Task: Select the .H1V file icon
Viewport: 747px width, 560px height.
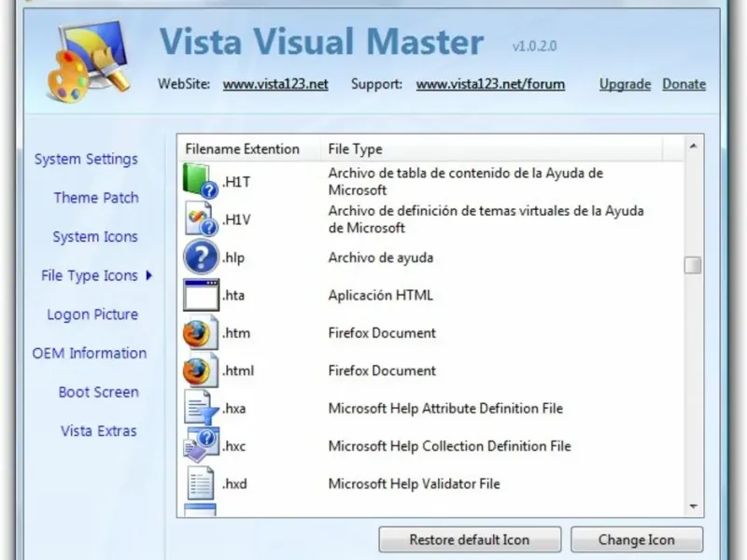Action: click(x=201, y=218)
